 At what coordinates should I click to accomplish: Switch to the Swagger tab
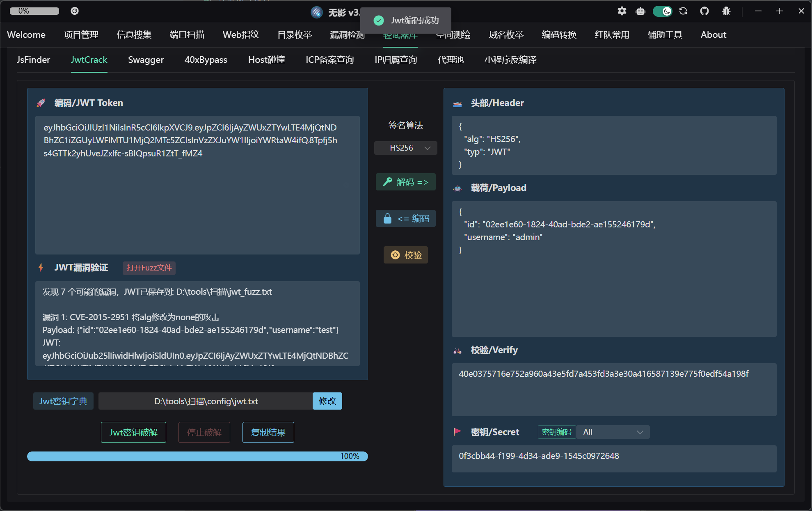[146, 60]
